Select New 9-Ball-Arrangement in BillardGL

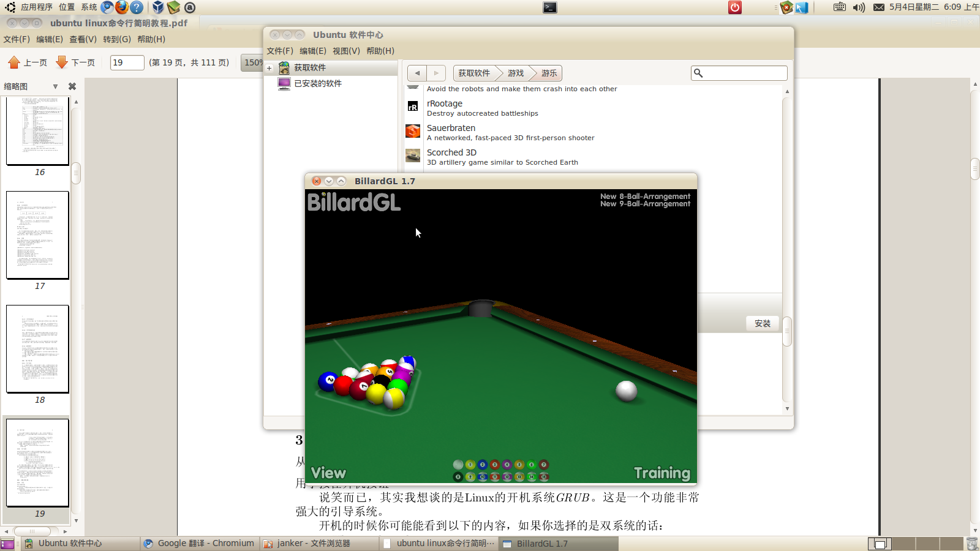645,204
